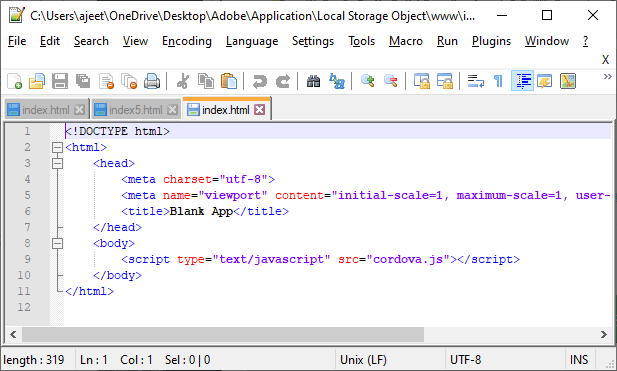Zoom out with the magnifier minus icon
The image size is (617, 371).
(390, 81)
